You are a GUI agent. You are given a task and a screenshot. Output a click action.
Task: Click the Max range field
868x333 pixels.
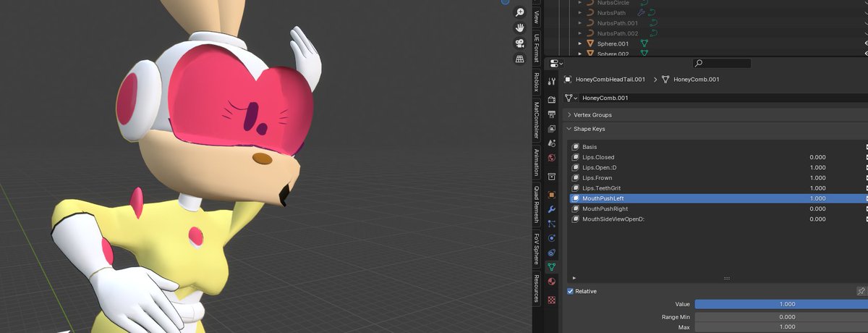(x=781, y=328)
